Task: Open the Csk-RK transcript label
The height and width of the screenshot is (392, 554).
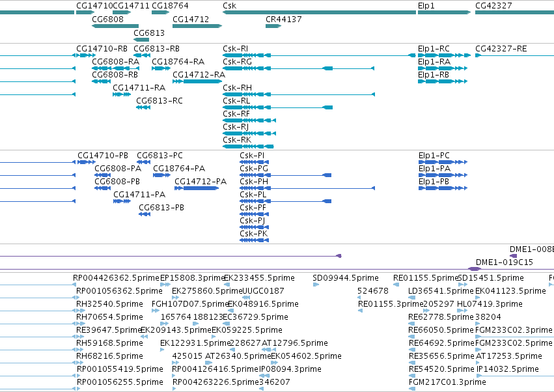Action: click(237, 140)
